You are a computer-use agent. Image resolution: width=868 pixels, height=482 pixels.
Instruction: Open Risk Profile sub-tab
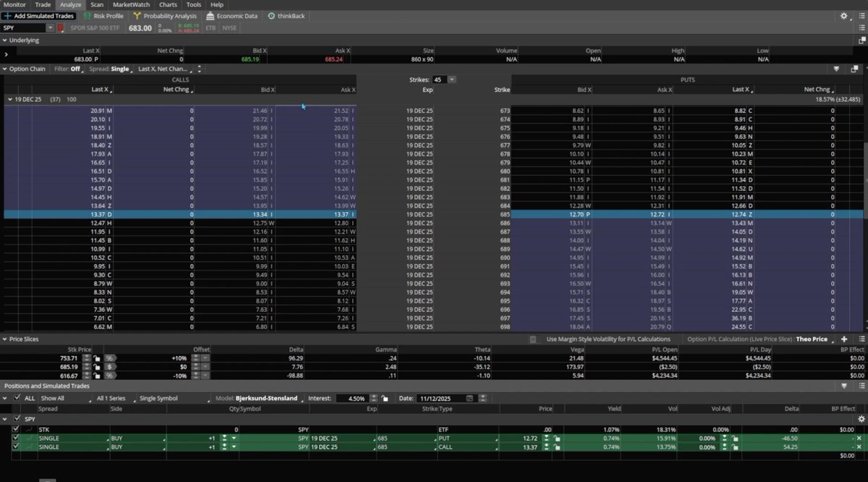[x=103, y=16]
